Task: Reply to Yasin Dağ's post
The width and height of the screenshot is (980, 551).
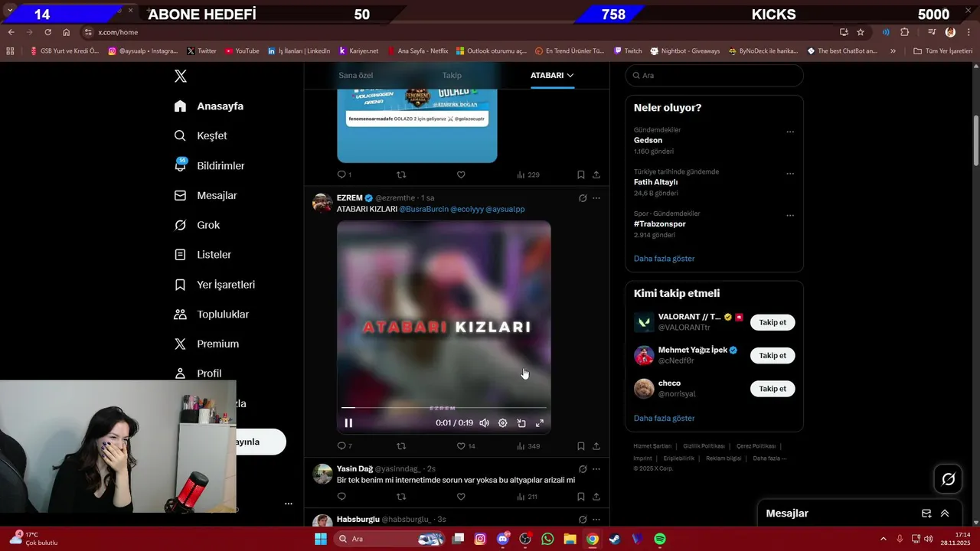Action: pyautogui.click(x=341, y=497)
